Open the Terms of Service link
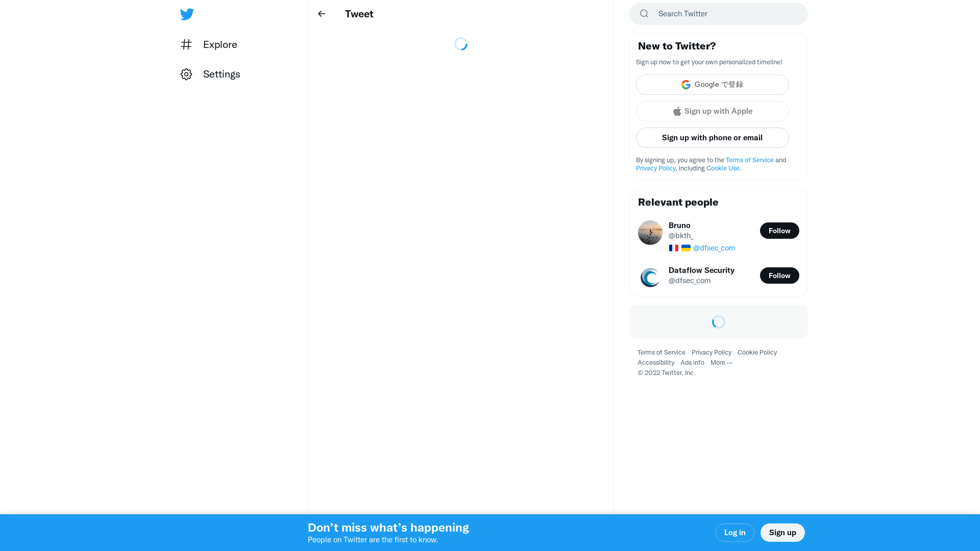The width and height of the screenshot is (980, 551). pos(749,160)
